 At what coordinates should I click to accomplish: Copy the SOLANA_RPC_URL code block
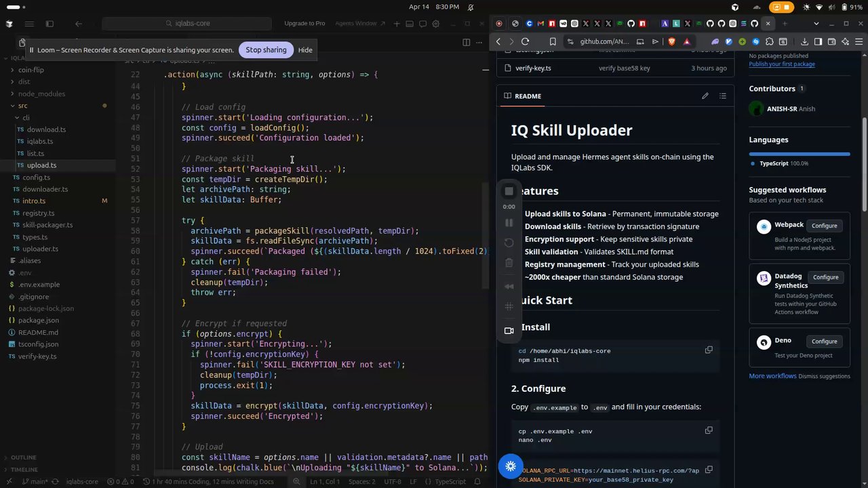(x=709, y=470)
